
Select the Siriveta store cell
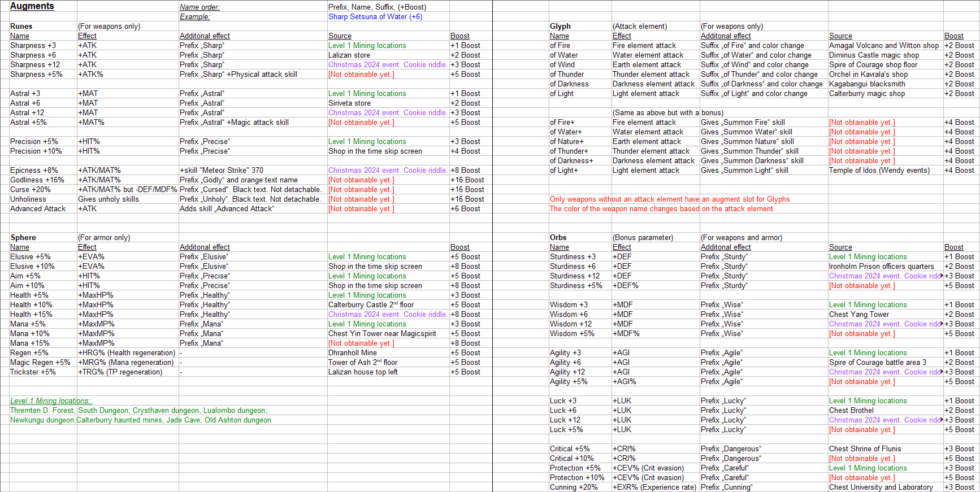tap(349, 103)
